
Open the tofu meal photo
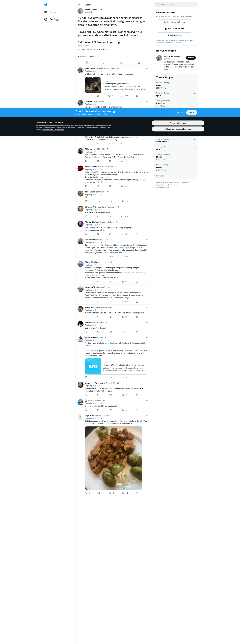tap(113, 458)
